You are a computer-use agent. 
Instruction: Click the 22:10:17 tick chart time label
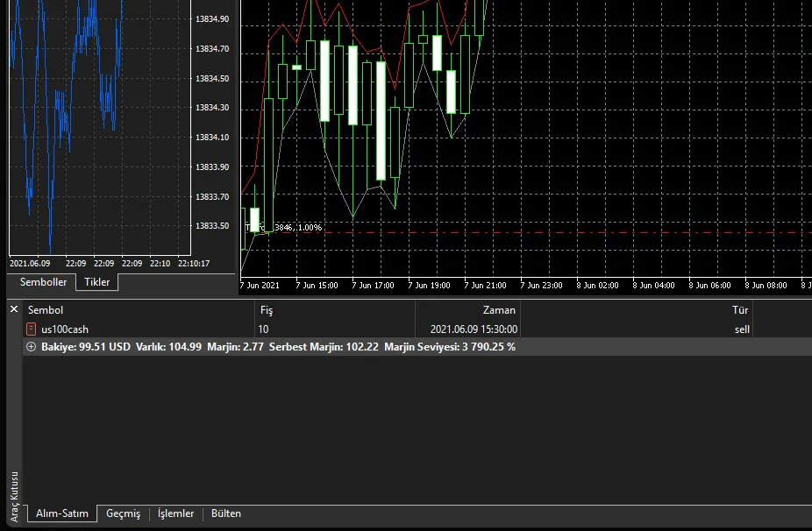coord(194,264)
